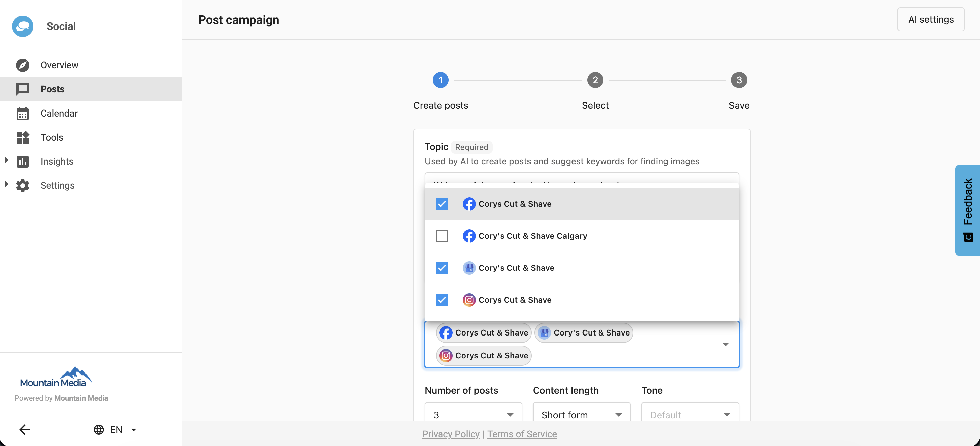Open the Overview section in the sidebar

[x=59, y=65]
